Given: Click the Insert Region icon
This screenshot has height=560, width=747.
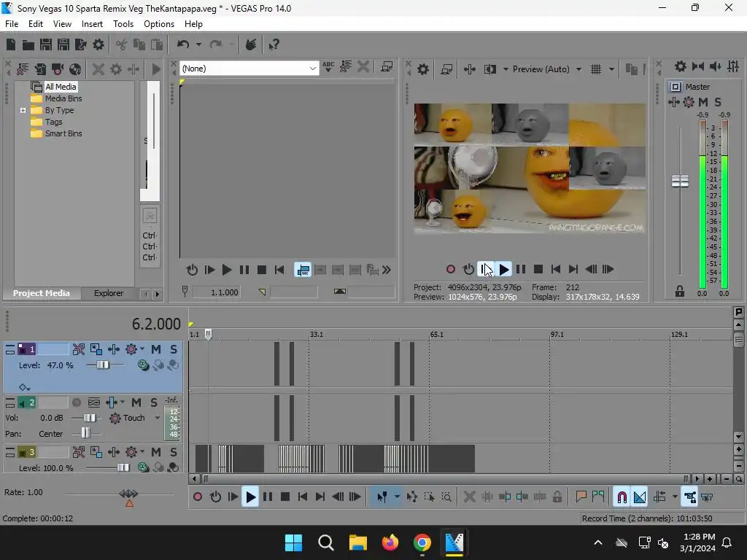Looking at the screenshot, I should 598,497.
